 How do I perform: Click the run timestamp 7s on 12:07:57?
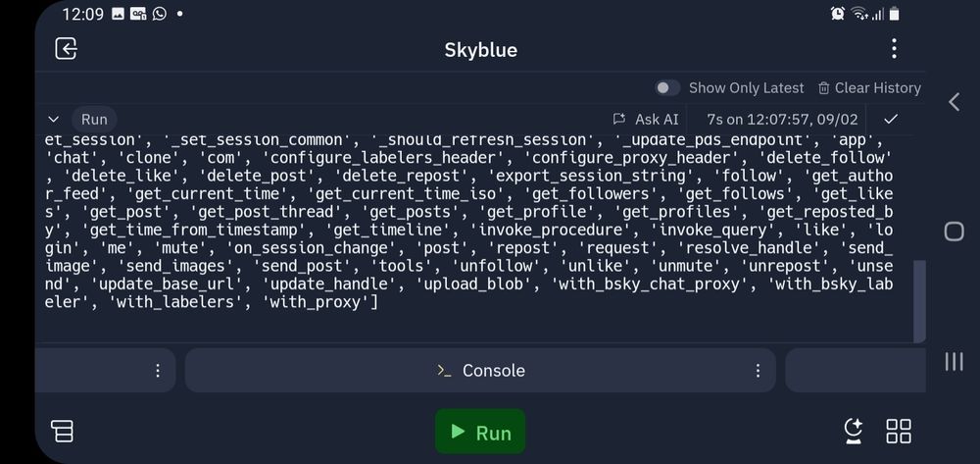point(782,119)
